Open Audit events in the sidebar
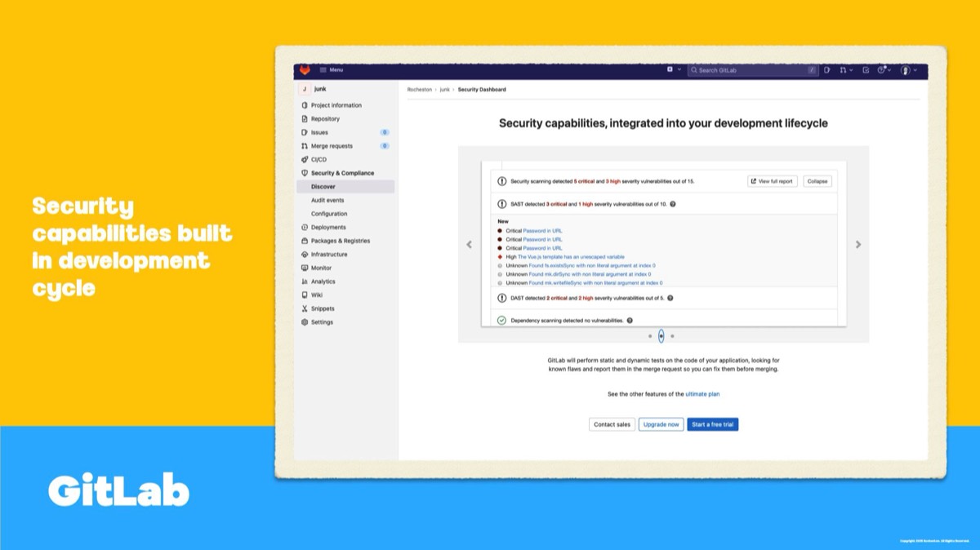The width and height of the screenshot is (980, 550). coord(327,200)
